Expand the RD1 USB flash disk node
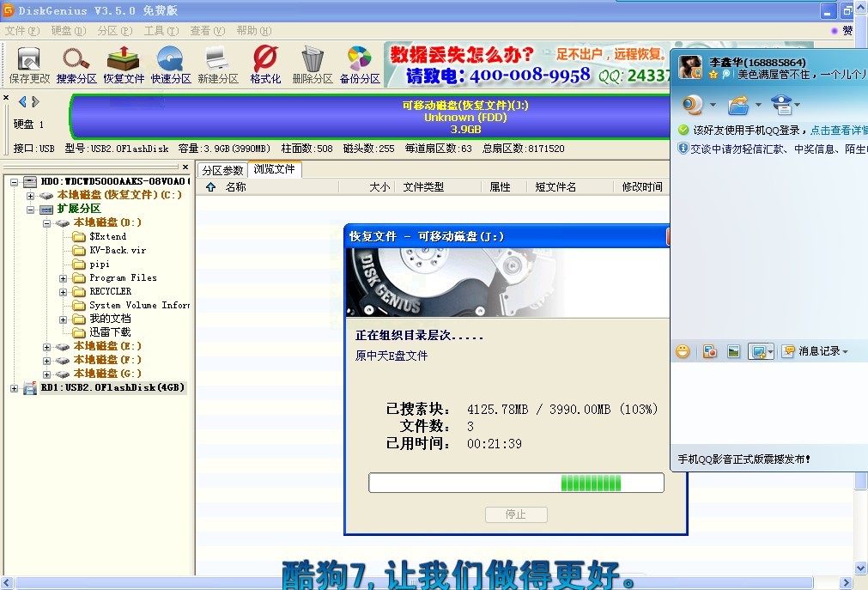Viewport: 868px width, 590px height. [x=15, y=388]
